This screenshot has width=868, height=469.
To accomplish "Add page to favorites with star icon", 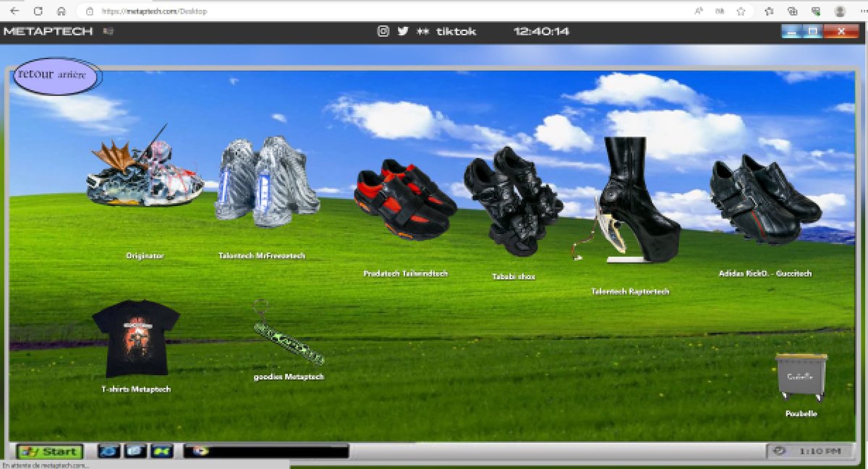I will 741,11.
